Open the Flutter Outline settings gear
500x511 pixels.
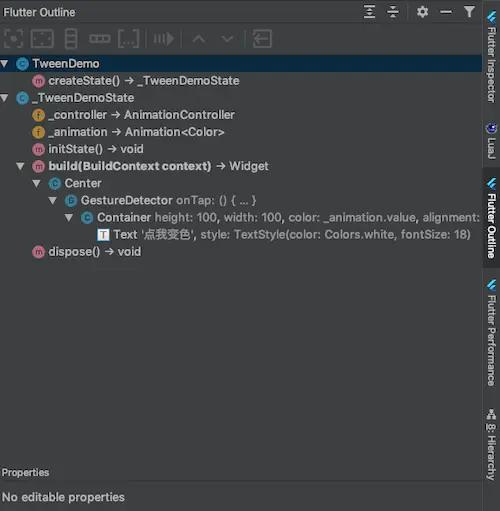422,12
